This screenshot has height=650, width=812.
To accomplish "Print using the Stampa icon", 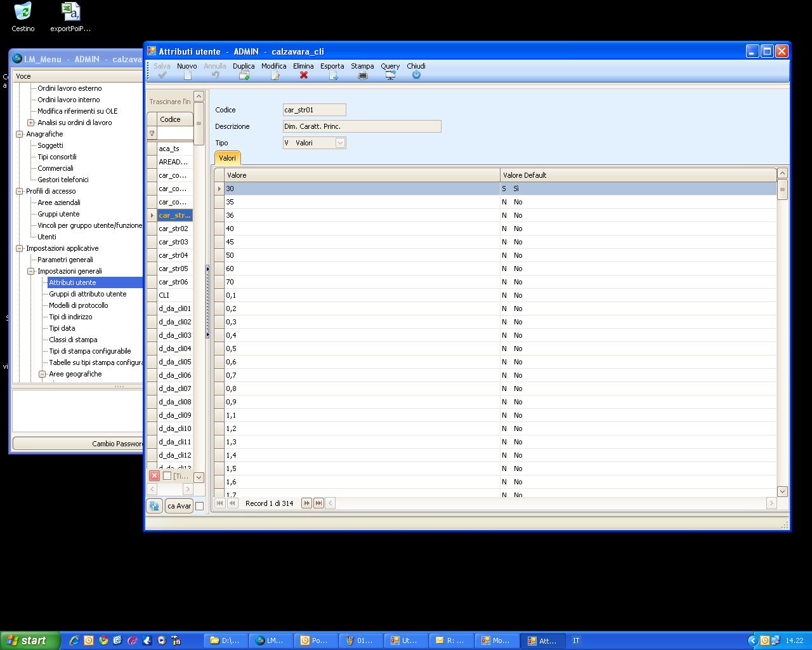I will (362, 75).
